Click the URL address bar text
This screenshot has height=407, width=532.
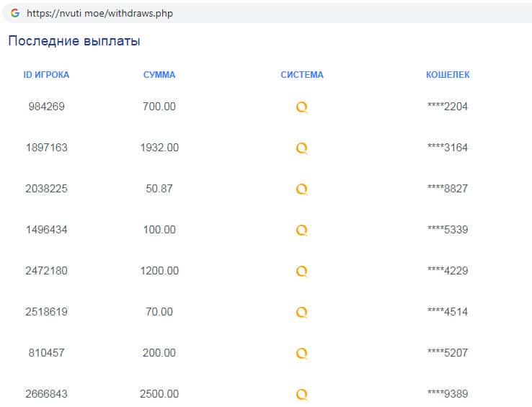99,13
